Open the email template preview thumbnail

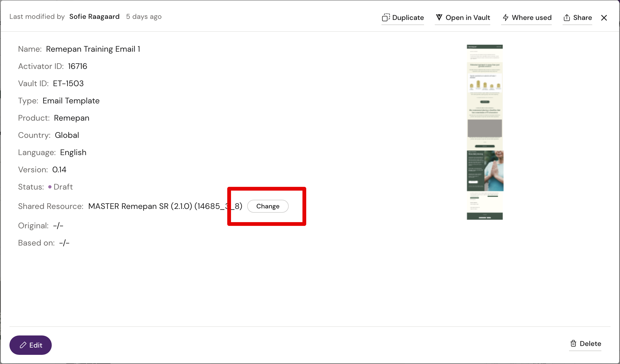click(485, 132)
